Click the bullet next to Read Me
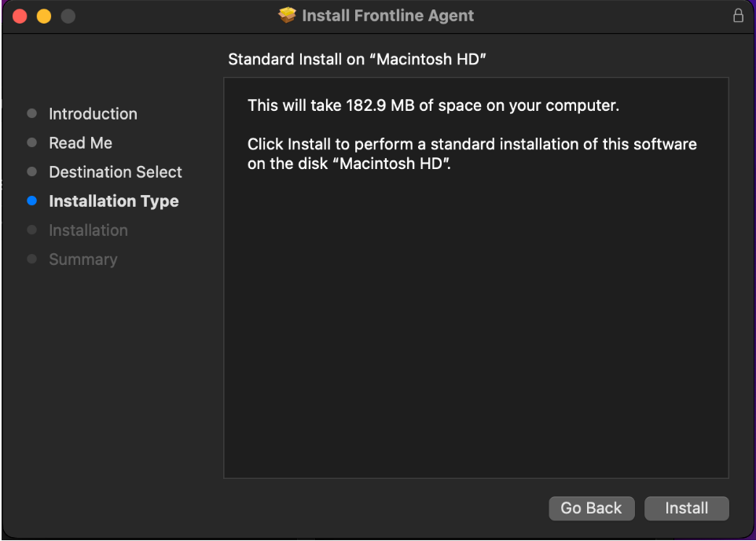This screenshot has height=541, width=756. point(31,143)
